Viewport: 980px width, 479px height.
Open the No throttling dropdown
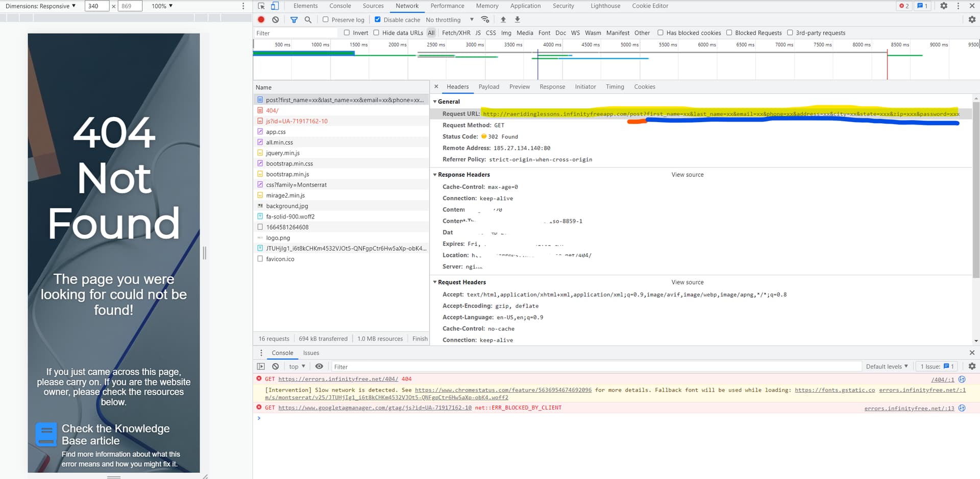pos(449,20)
